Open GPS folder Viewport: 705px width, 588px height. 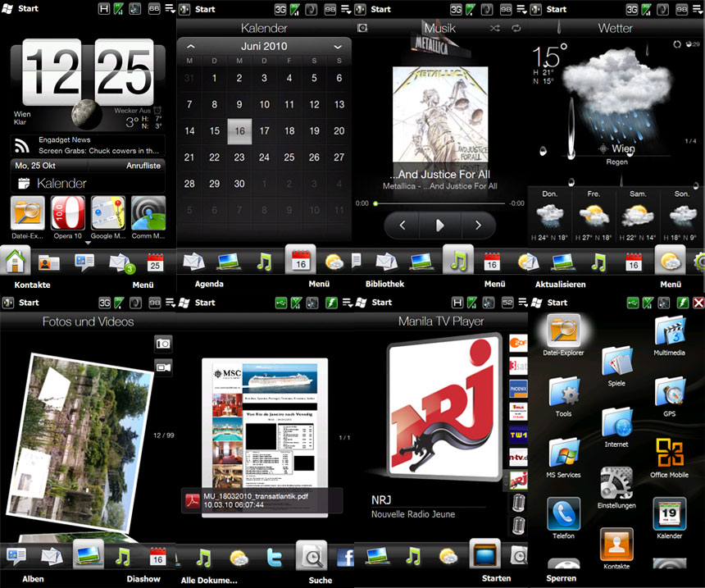670,397
